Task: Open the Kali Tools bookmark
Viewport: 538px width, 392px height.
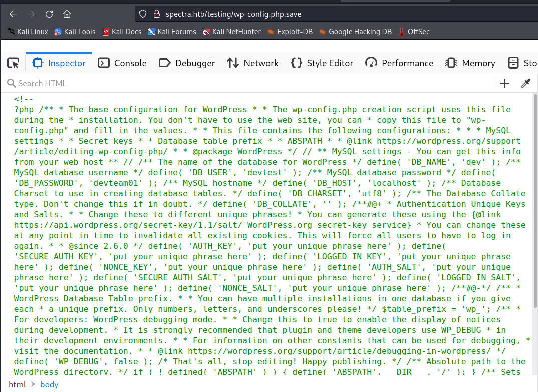Action: 75,32
